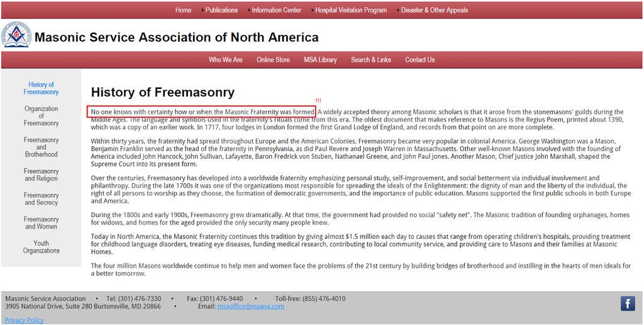Open Freemasonry and Secrecy sidebar link
The image size is (644, 325).
click(41, 198)
